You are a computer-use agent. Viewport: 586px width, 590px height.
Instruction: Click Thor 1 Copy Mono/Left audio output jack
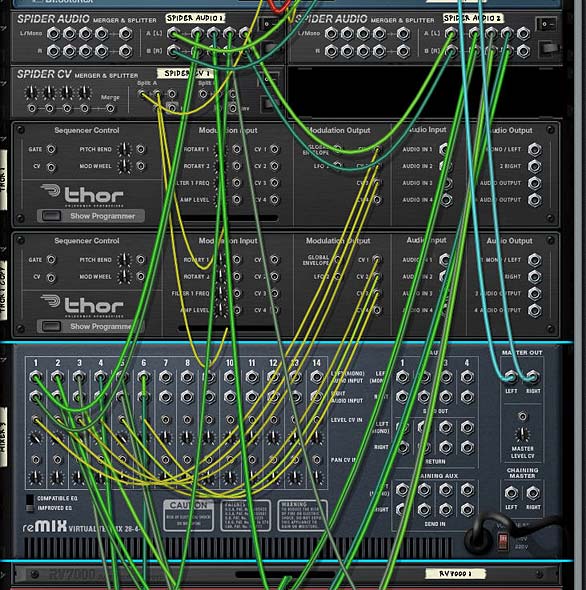[534, 260]
